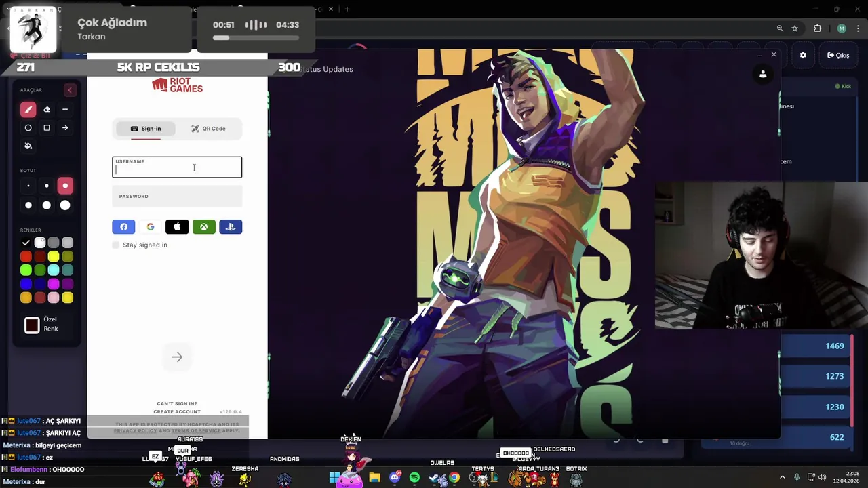The image size is (868, 488).
Task: Pick the cyan color swatch
Action: point(54,270)
